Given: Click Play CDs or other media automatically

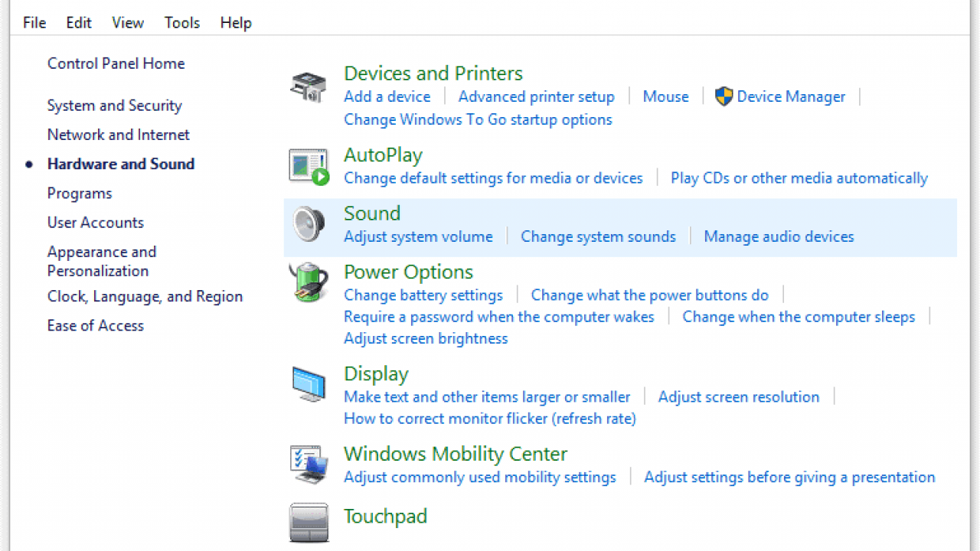Looking at the screenshot, I should (799, 178).
